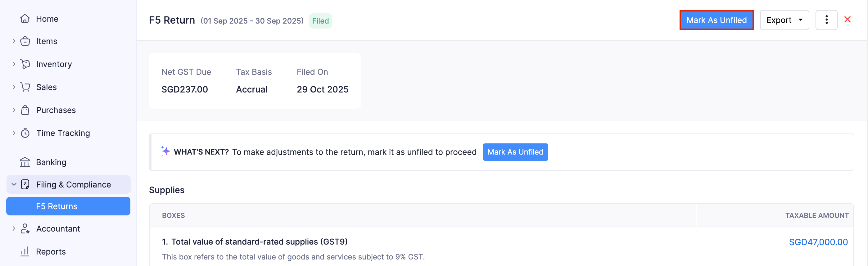Expand the Sales section chevron
This screenshot has width=868, height=266.
pyautogui.click(x=14, y=87)
